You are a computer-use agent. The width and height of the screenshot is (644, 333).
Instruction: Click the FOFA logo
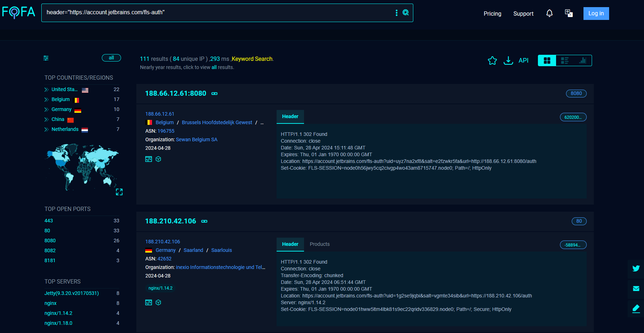[19, 12]
